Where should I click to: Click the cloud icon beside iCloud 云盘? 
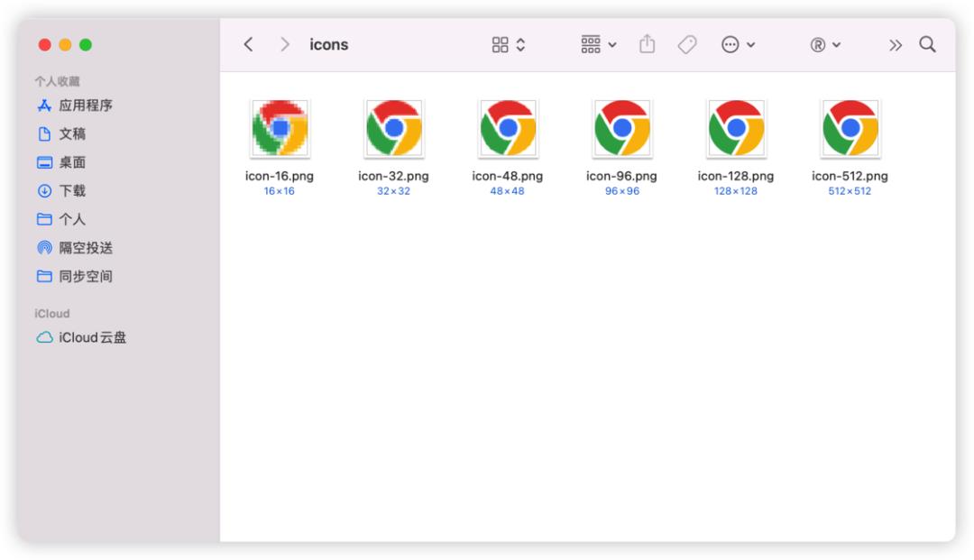[44, 337]
